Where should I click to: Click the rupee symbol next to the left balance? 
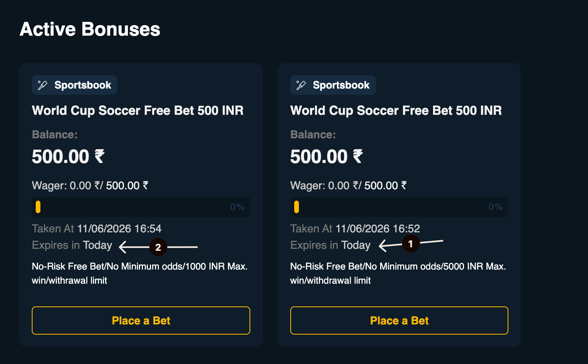tap(100, 156)
